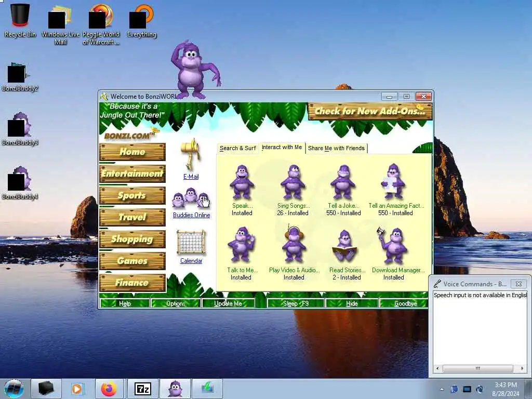Close the Voice Commands window
The image size is (532, 399).
(x=519, y=284)
